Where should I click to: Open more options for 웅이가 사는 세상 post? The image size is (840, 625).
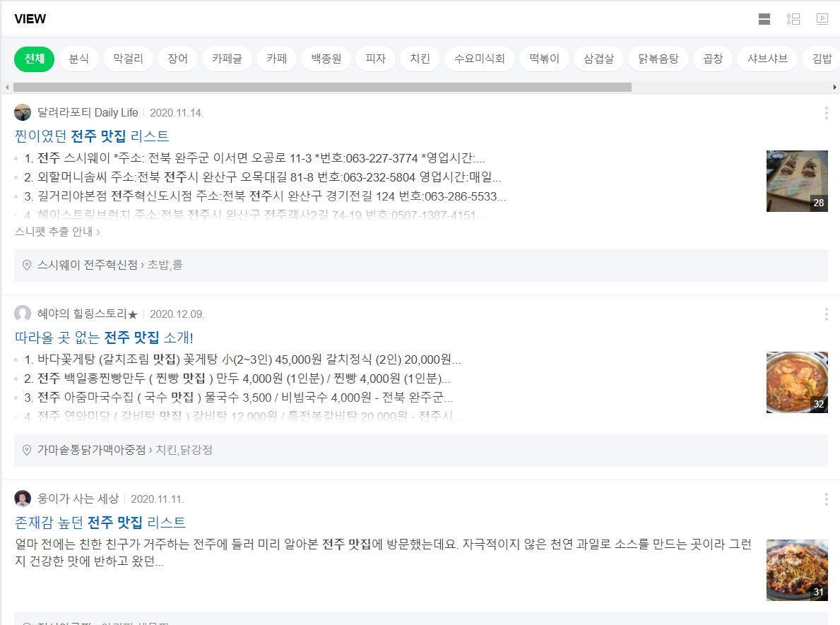point(826,499)
